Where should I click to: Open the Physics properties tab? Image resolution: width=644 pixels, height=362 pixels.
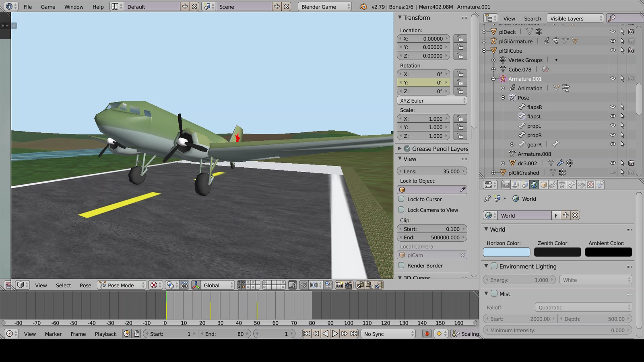tap(600, 185)
